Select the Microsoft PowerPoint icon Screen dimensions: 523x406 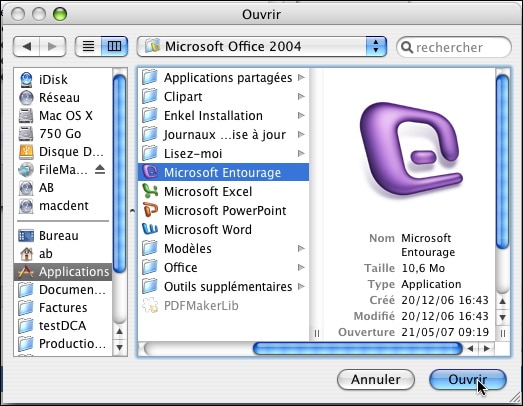pos(150,210)
